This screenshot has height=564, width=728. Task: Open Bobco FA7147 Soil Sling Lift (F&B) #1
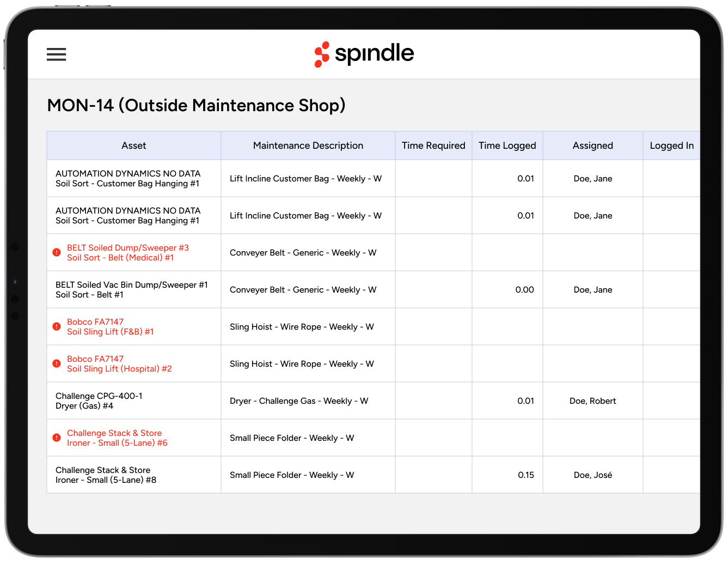click(x=110, y=326)
